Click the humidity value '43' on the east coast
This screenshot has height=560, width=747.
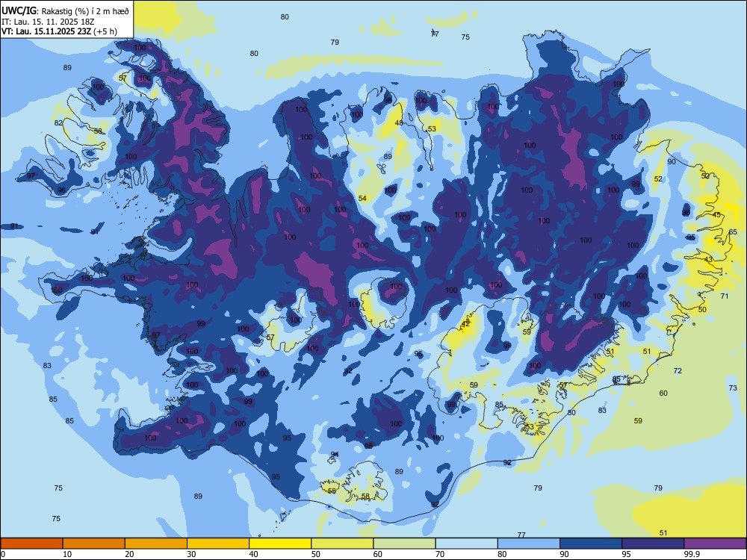pos(708,260)
